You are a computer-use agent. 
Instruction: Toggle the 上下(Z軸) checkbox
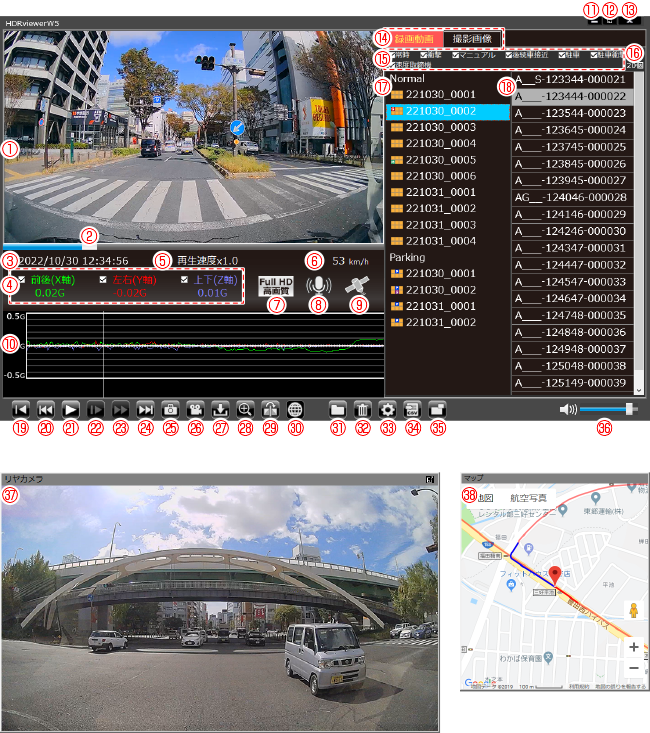pyautogui.click(x=185, y=280)
